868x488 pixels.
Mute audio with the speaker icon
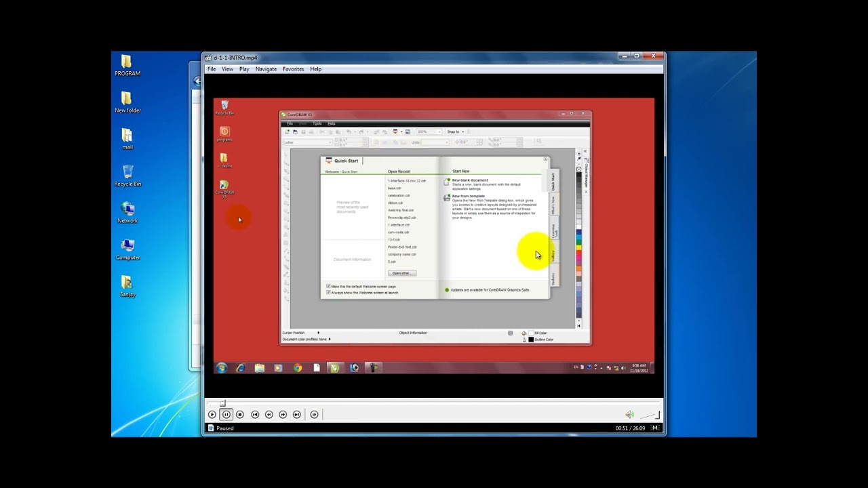click(629, 414)
